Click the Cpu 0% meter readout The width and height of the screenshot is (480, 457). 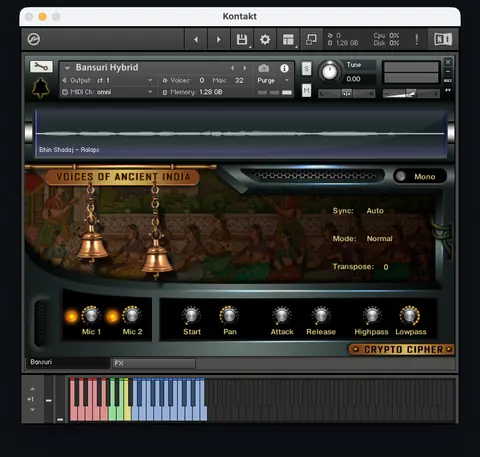(386, 35)
